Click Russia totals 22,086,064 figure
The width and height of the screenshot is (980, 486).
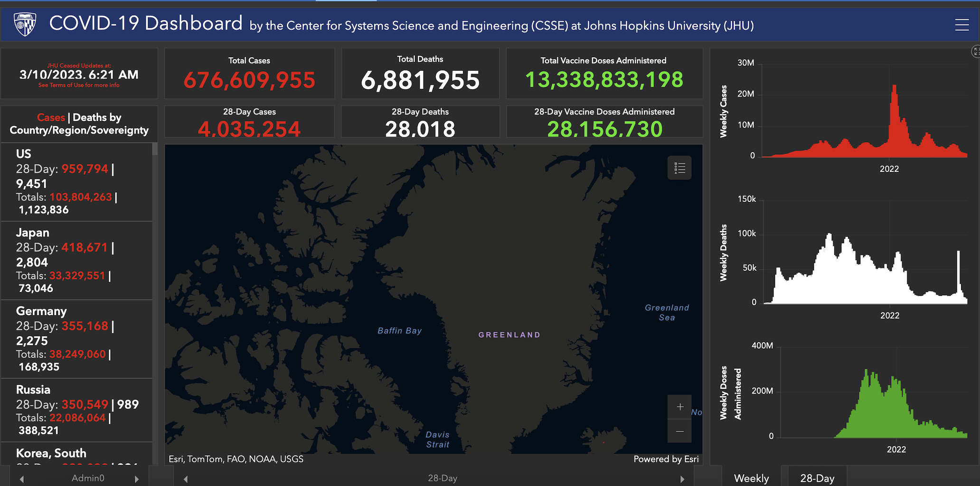point(77,418)
